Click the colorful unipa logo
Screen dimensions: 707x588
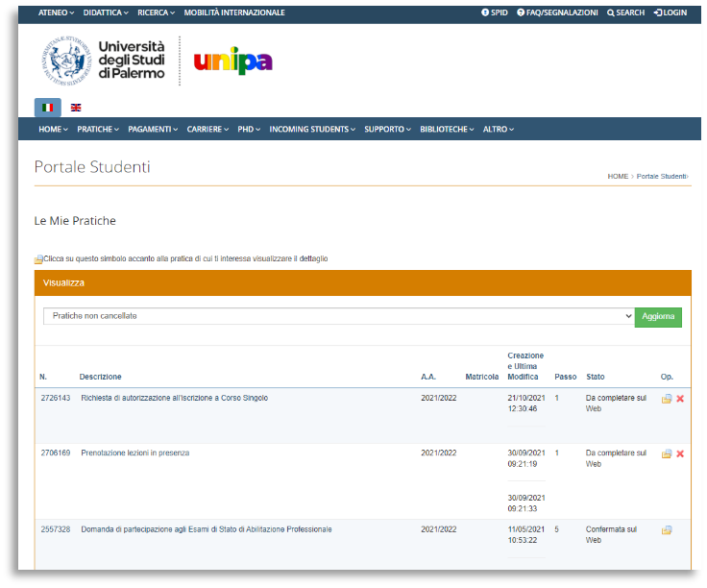[x=233, y=61]
